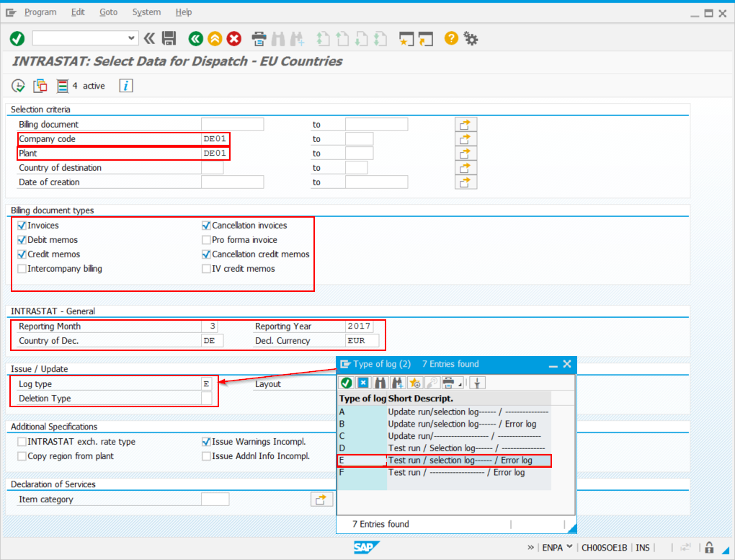Open the System menu
The height and width of the screenshot is (560, 735).
pyautogui.click(x=146, y=12)
